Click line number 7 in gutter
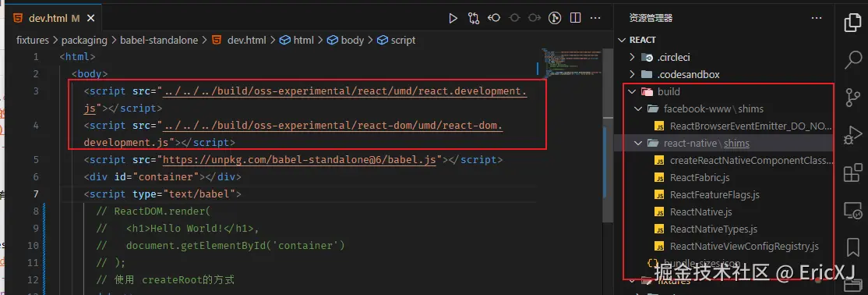The height and width of the screenshot is (295, 868). (x=36, y=194)
